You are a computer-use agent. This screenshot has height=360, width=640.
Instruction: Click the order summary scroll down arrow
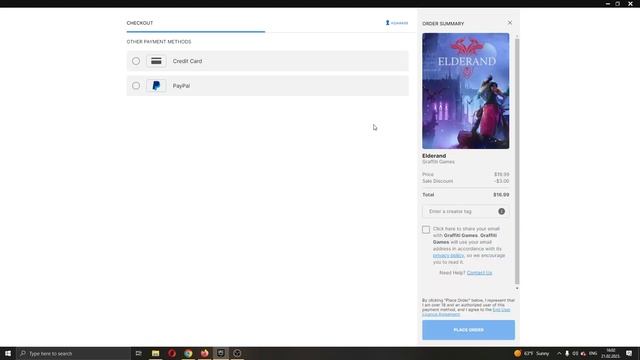click(517, 289)
